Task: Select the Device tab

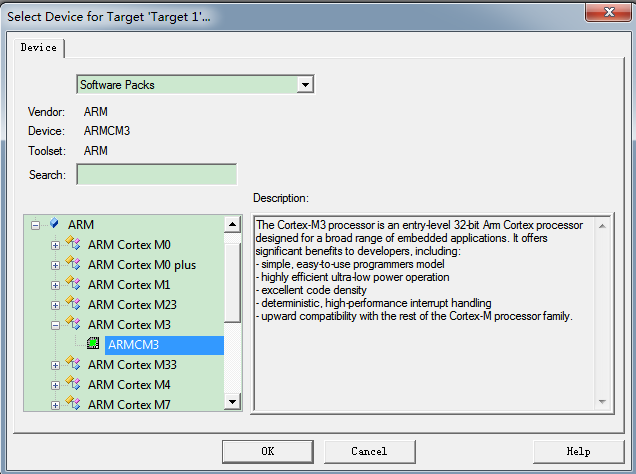Action: [x=39, y=48]
